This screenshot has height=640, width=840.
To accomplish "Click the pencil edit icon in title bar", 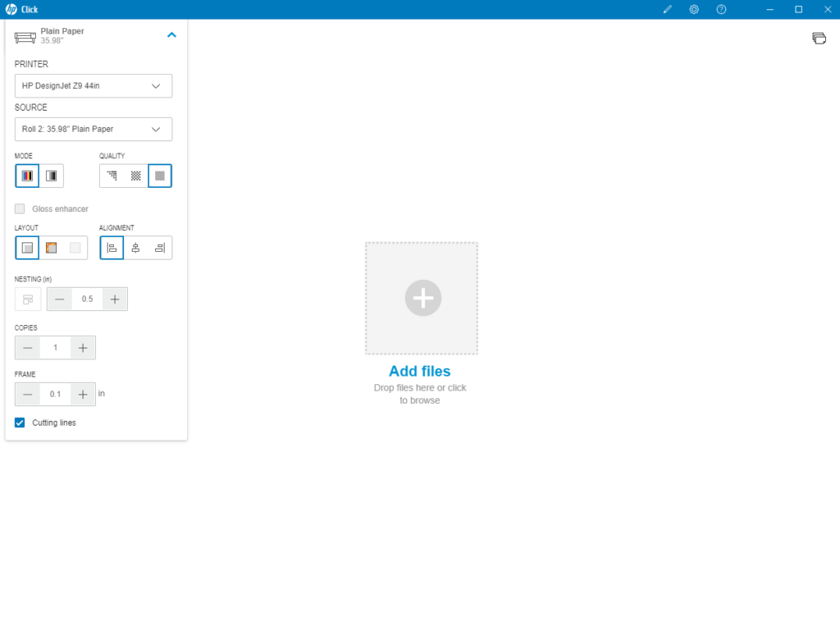I will (668, 9).
